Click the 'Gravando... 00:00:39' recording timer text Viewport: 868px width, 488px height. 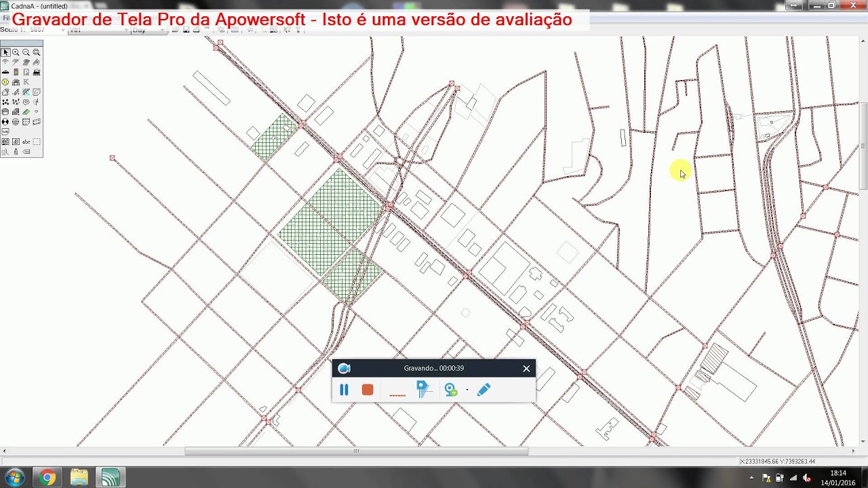click(x=434, y=368)
